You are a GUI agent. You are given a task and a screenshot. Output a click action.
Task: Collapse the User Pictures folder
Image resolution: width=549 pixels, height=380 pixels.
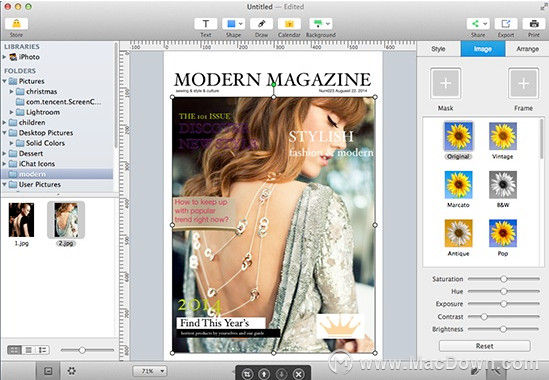pos(4,184)
